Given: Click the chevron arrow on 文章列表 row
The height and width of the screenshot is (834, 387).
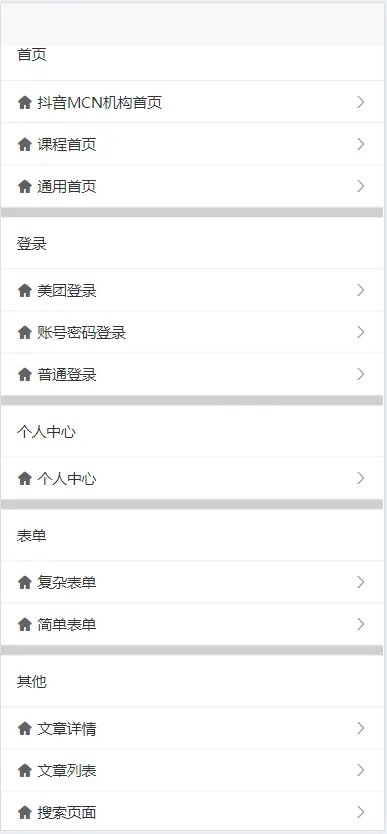Looking at the screenshot, I should pyautogui.click(x=361, y=770).
